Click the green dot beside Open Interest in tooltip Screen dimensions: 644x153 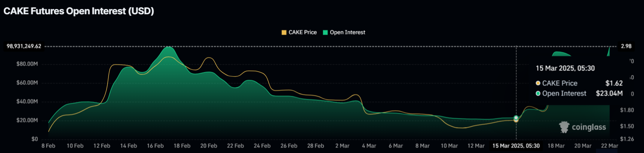coord(538,93)
